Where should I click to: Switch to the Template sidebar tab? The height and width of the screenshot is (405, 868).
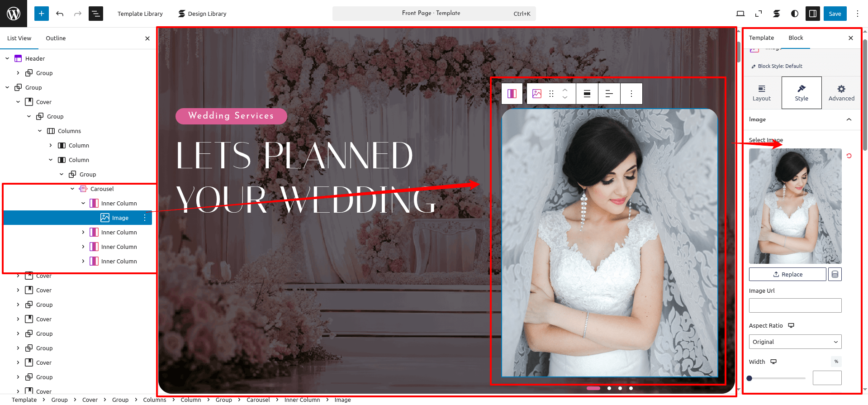pos(761,38)
